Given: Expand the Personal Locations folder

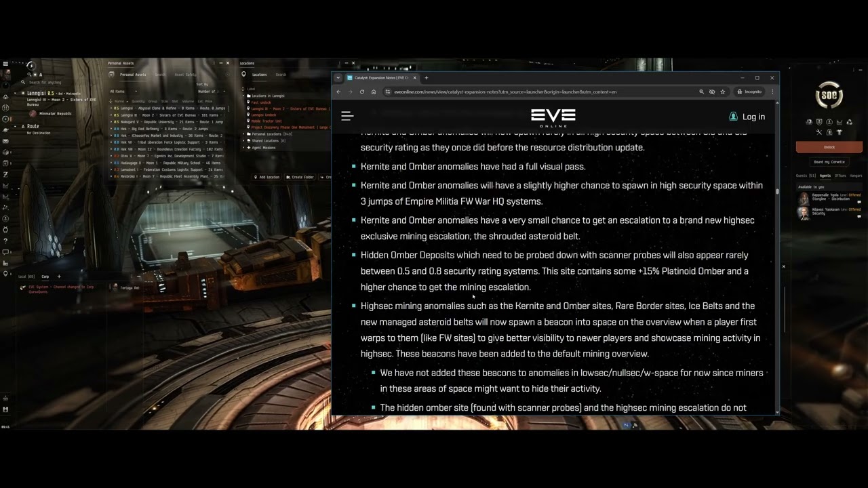Looking at the screenshot, I should pos(243,134).
